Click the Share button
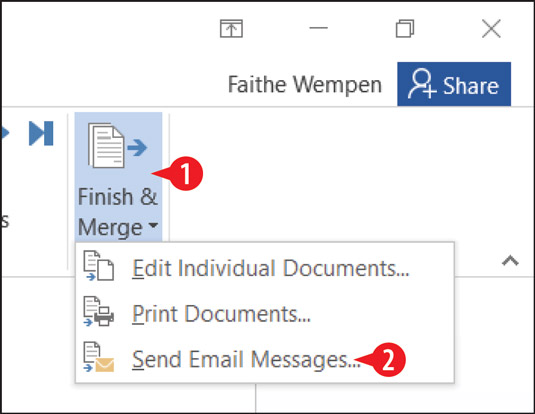Viewport: 535px width, 414px height. click(x=454, y=84)
